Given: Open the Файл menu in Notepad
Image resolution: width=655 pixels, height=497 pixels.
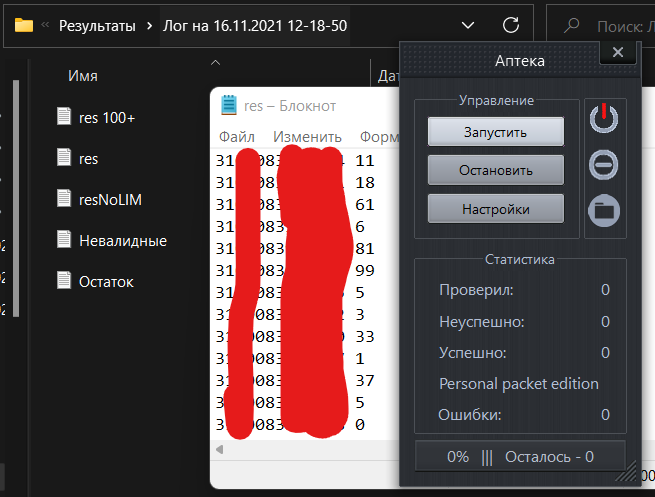Looking at the screenshot, I should [237, 137].
